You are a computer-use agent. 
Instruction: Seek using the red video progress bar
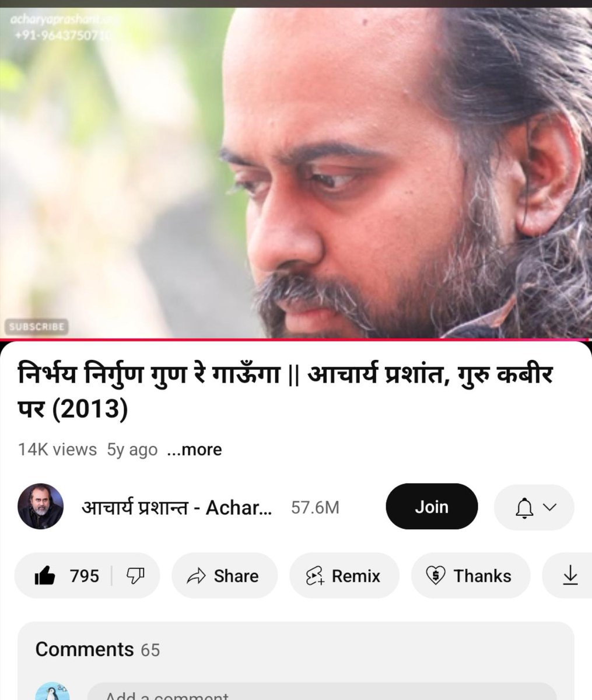296,339
